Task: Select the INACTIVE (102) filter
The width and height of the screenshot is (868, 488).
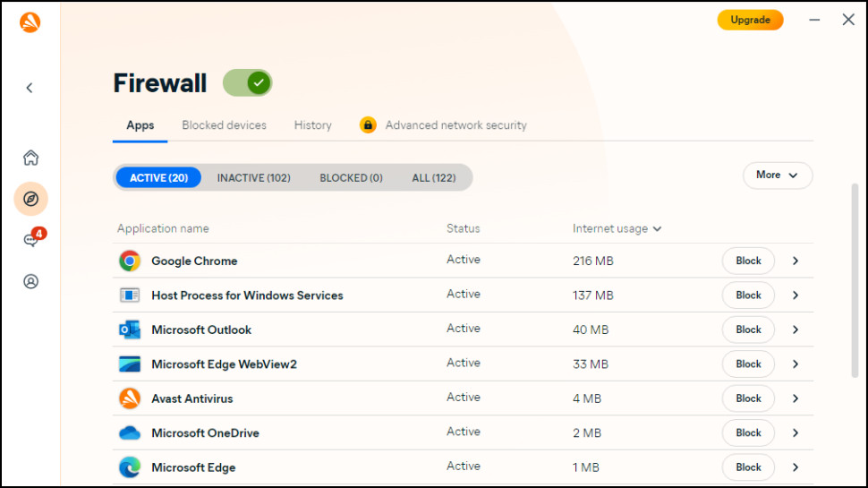Action: tap(253, 178)
